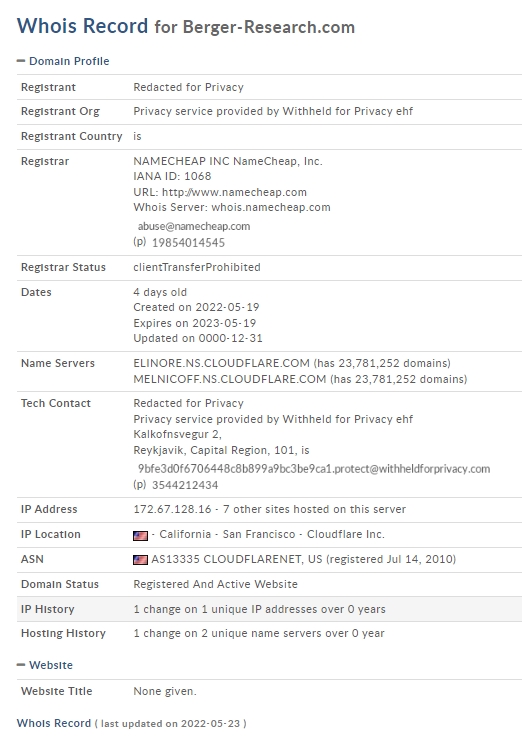Screen dimensions: 522x736
Task: Click the clientTransferProhibited status value
Action: (197, 267)
